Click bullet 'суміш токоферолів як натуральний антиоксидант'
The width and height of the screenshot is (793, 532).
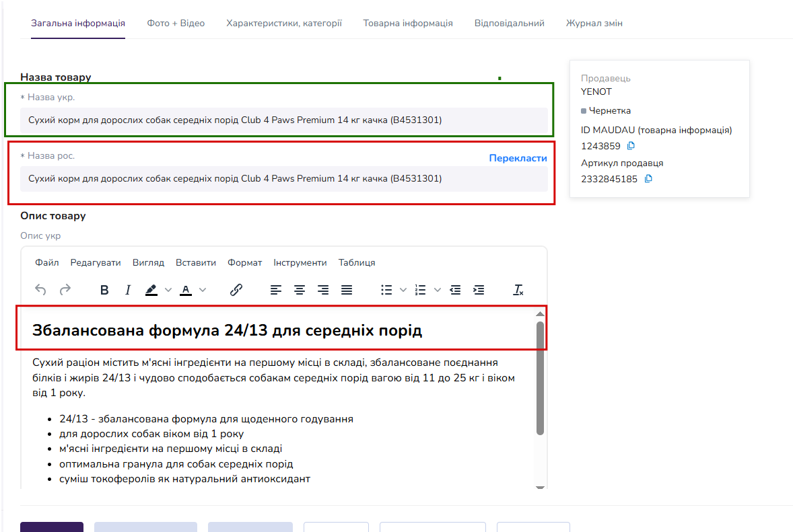point(184,479)
